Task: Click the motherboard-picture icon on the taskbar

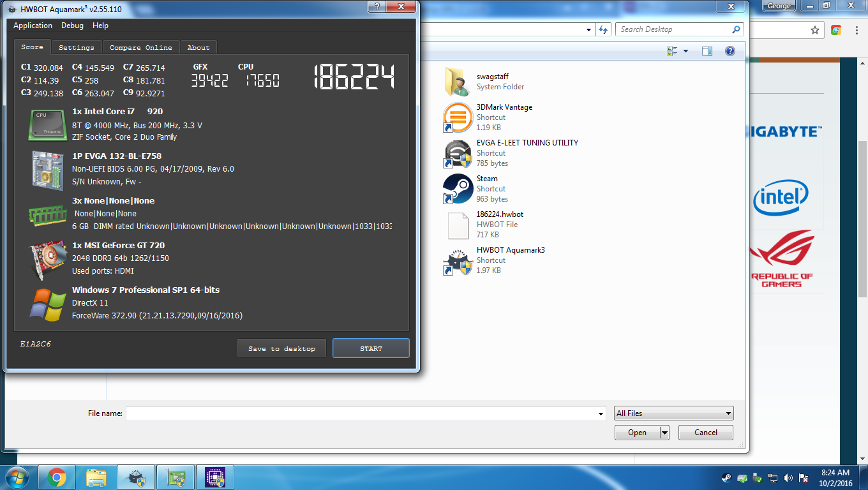Action: [176, 477]
